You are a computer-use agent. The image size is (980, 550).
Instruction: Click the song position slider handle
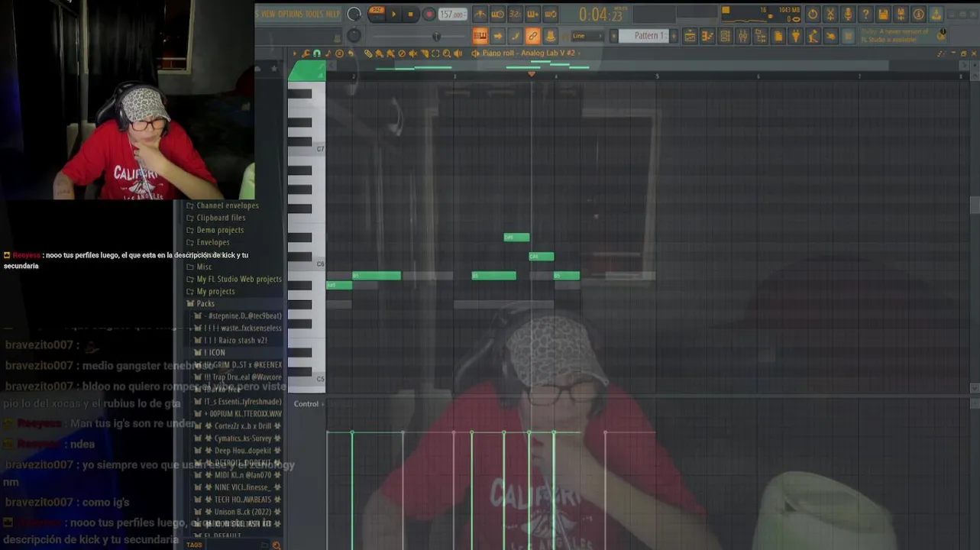point(437,36)
